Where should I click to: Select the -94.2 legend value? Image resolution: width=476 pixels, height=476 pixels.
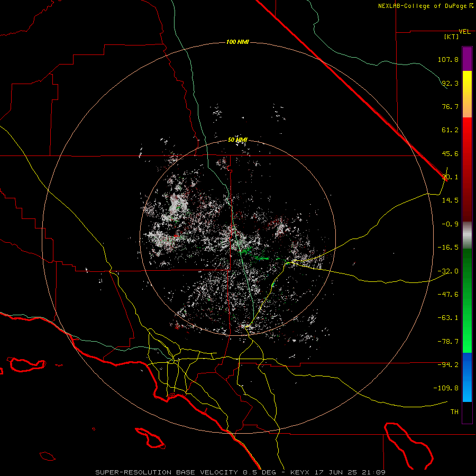448,364
